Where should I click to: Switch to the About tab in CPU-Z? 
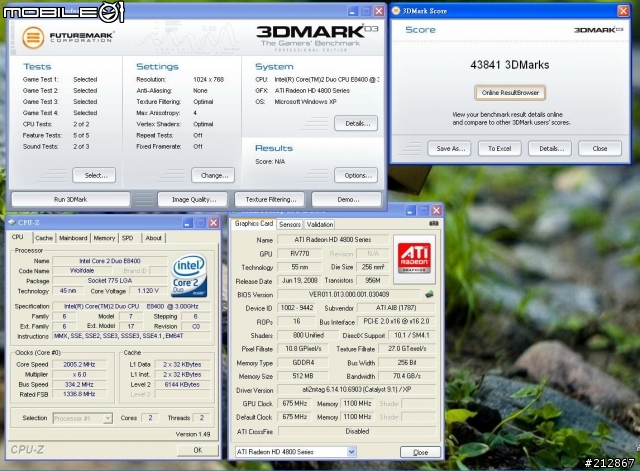pos(153,238)
